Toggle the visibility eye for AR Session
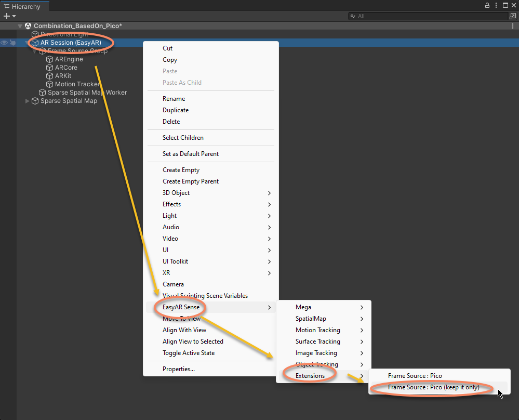The image size is (519, 420). click(4, 42)
